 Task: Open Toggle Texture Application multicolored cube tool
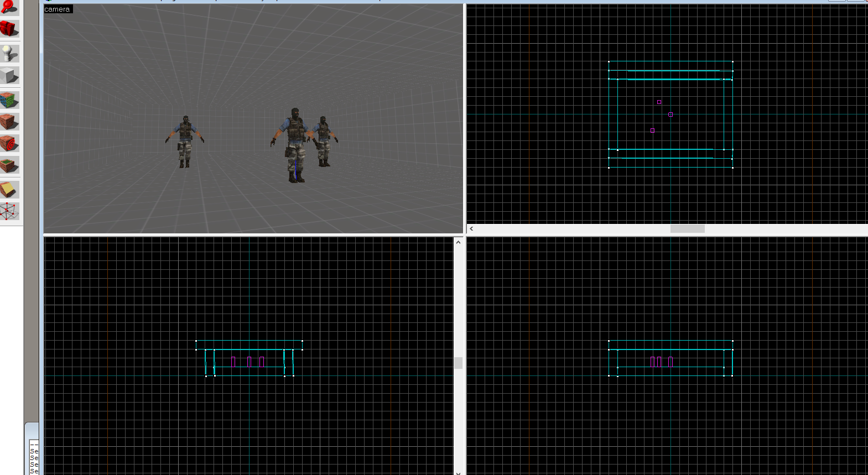click(9, 100)
